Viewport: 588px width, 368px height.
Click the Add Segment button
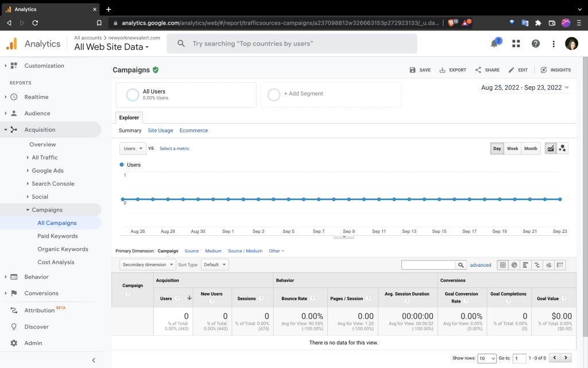[303, 94]
